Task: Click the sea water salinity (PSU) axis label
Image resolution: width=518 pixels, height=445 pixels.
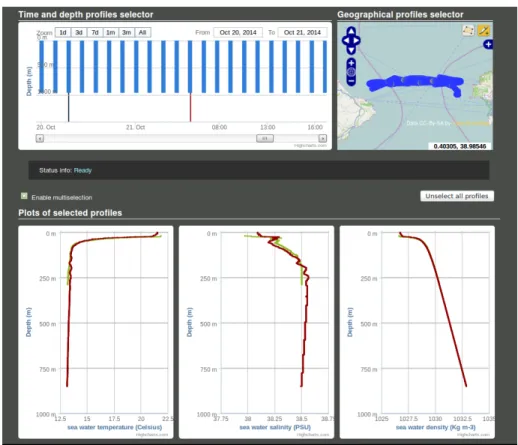Action: tap(275, 427)
